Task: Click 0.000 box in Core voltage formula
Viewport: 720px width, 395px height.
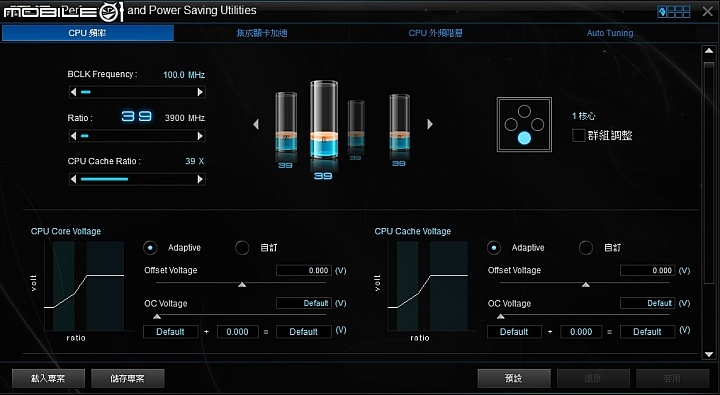Action: 237,332
